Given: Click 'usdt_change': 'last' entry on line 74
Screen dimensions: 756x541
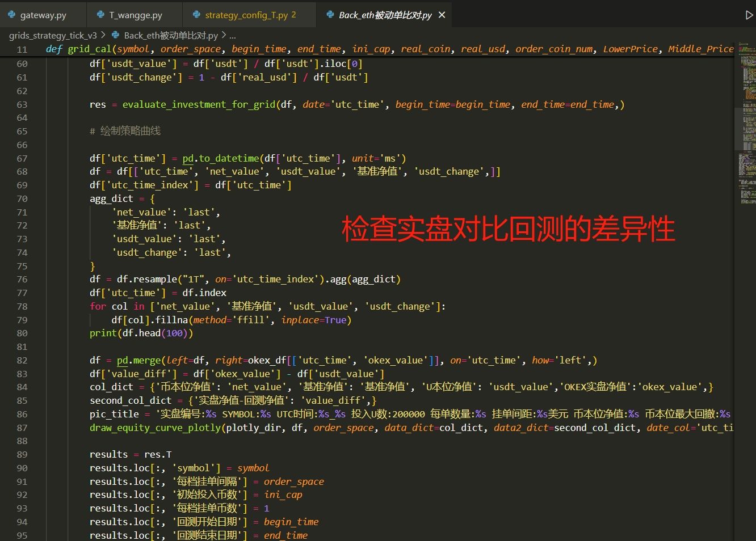Looking at the screenshot, I should point(171,253).
